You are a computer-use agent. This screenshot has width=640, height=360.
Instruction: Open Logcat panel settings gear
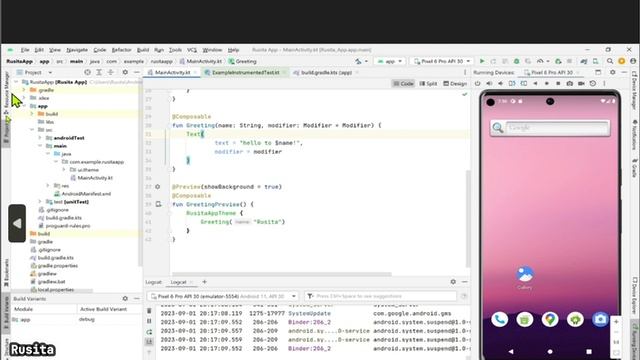click(453, 282)
